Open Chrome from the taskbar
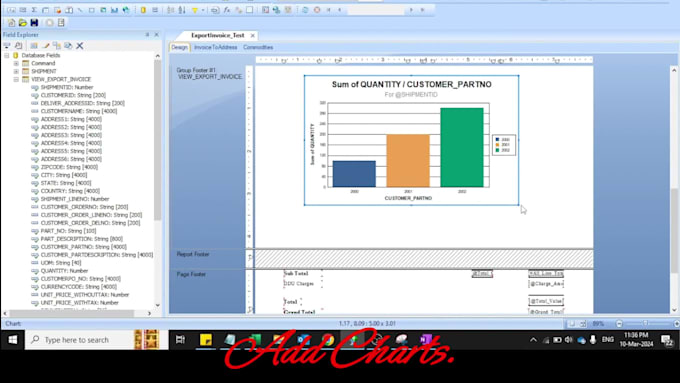 pyautogui.click(x=328, y=340)
